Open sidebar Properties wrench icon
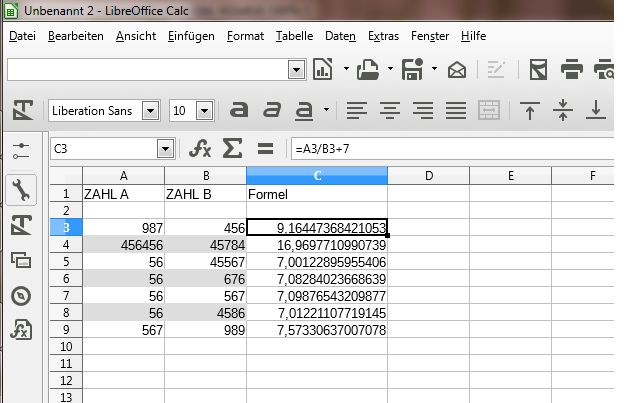 [x=21, y=190]
